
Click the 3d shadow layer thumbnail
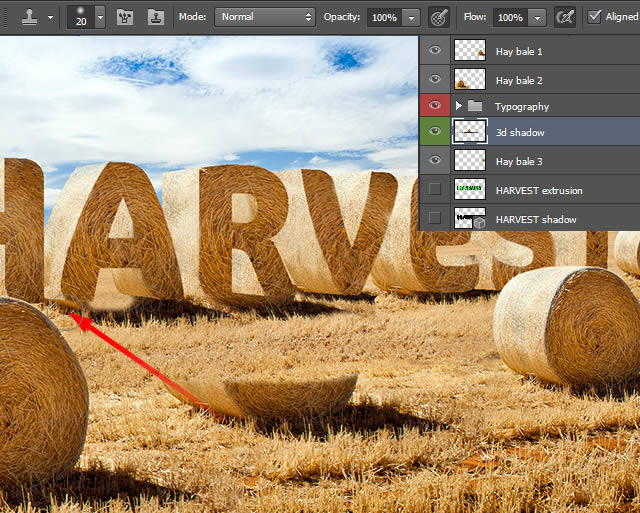[x=470, y=131]
